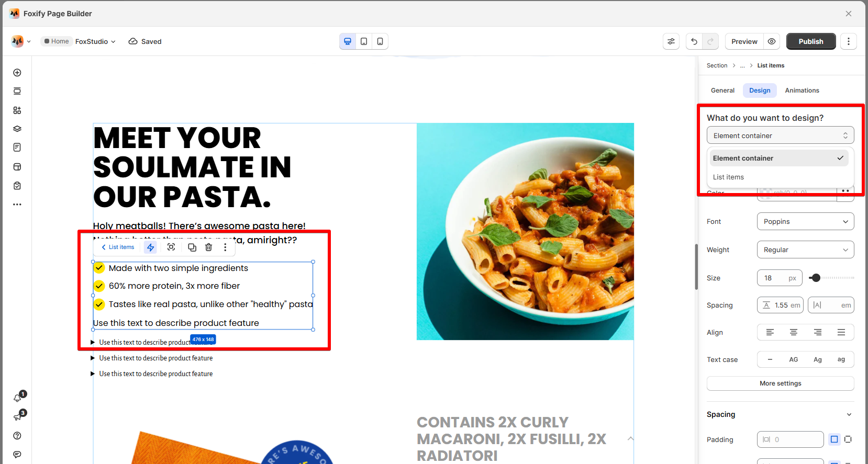Click the preview eye icon
The height and width of the screenshot is (464, 868).
coord(772,41)
